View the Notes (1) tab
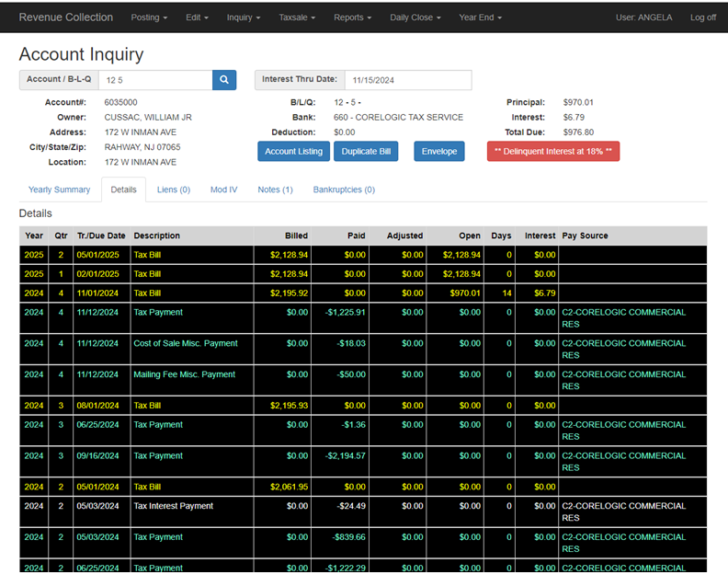Viewport: 728px width, 586px height. pos(276,190)
